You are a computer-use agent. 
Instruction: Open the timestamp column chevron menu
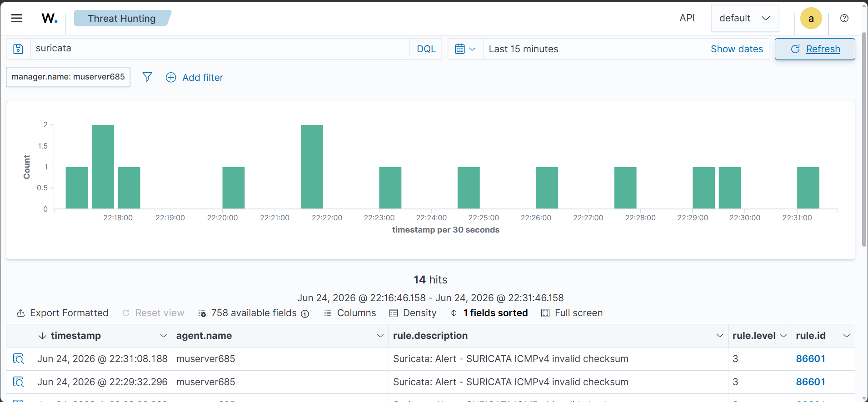[164, 336]
